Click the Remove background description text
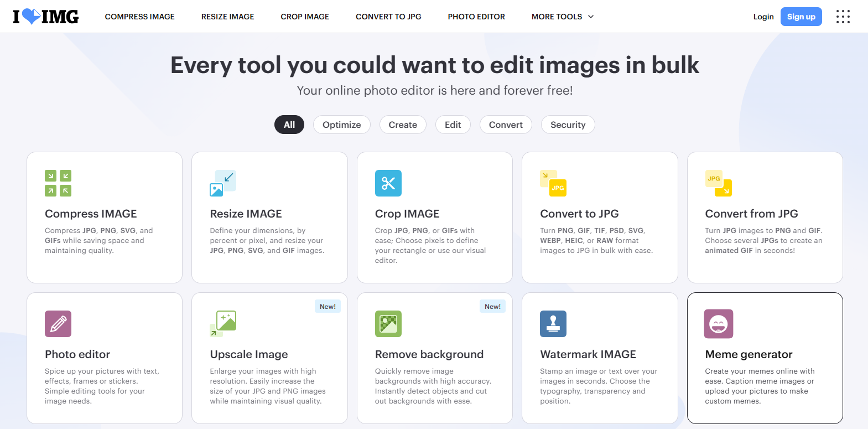The width and height of the screenshot is (868, 429). click(x=433, y=386)
